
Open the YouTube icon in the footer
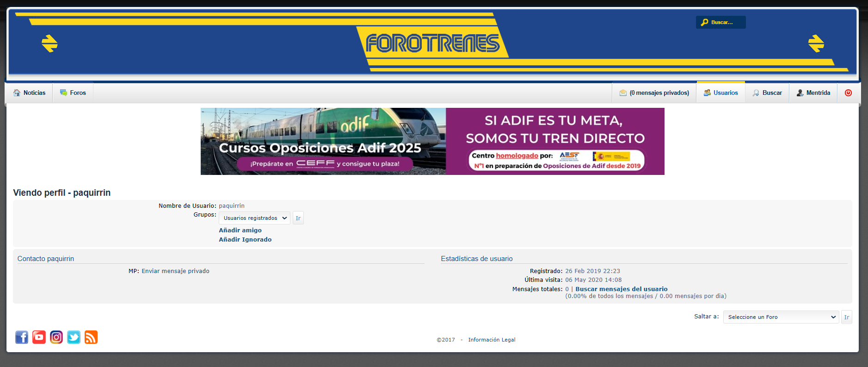(x=39, y=337)
